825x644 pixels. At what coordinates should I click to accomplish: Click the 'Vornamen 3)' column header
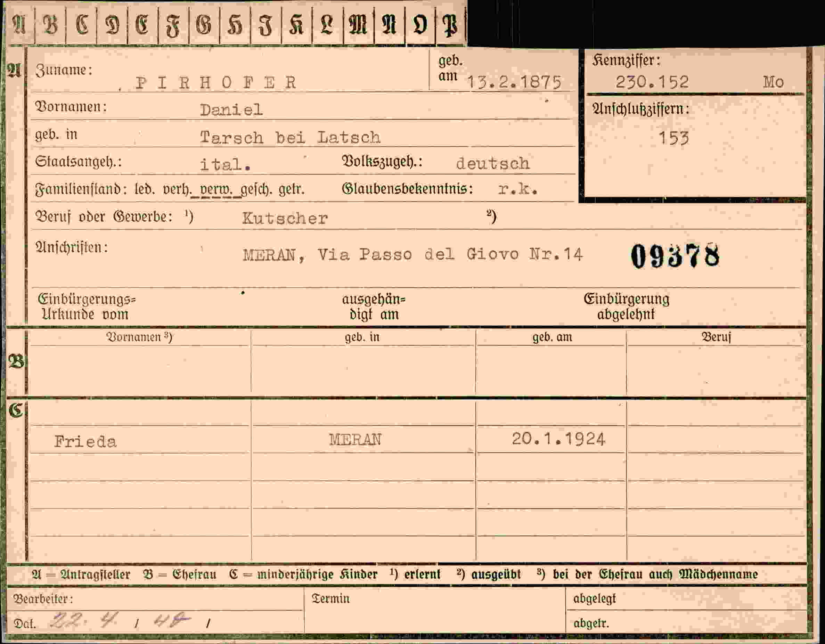139,337
